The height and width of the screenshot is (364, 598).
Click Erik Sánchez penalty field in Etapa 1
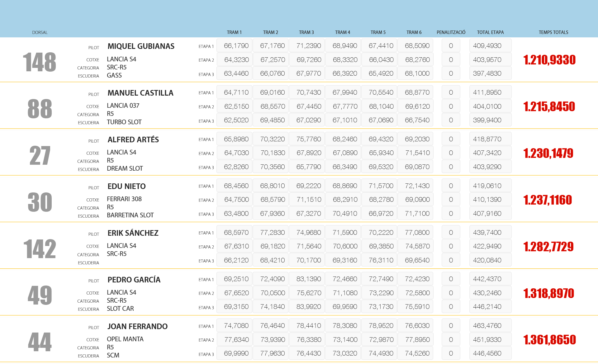point(451,233)
